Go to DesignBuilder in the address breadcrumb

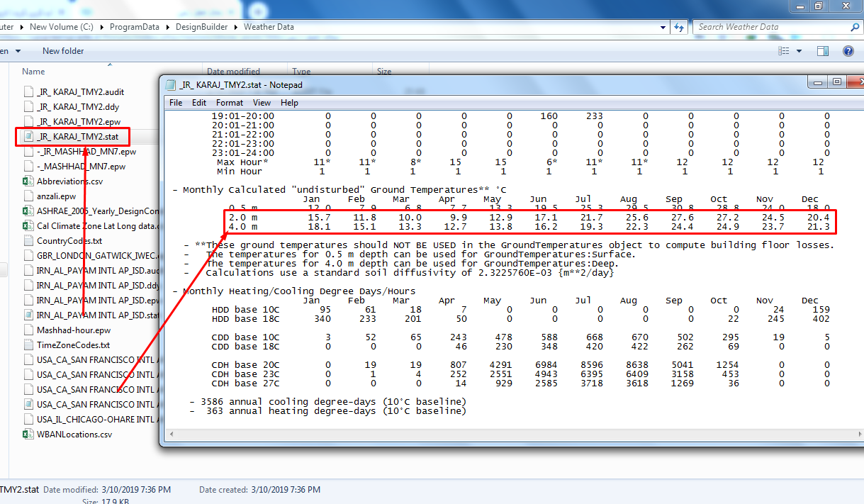(203, 27)
